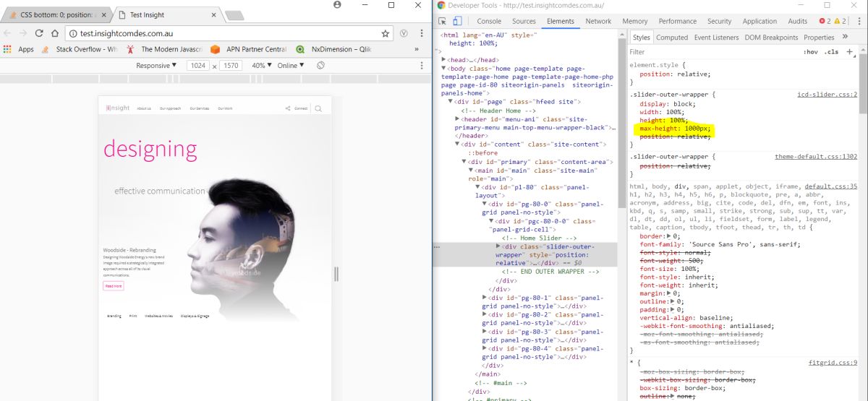Open APN Partner Central bookmark

click(x=248, y=49)
